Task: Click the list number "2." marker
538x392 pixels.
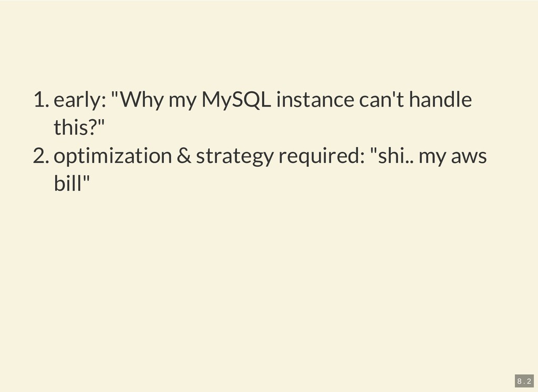Action: pyautogui.click(x=41, y=156)
